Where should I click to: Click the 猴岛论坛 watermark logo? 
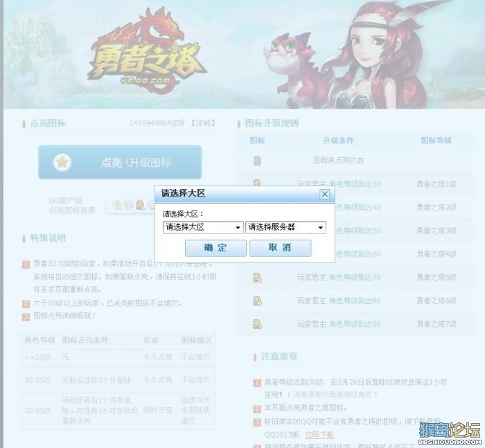point(450,433)
